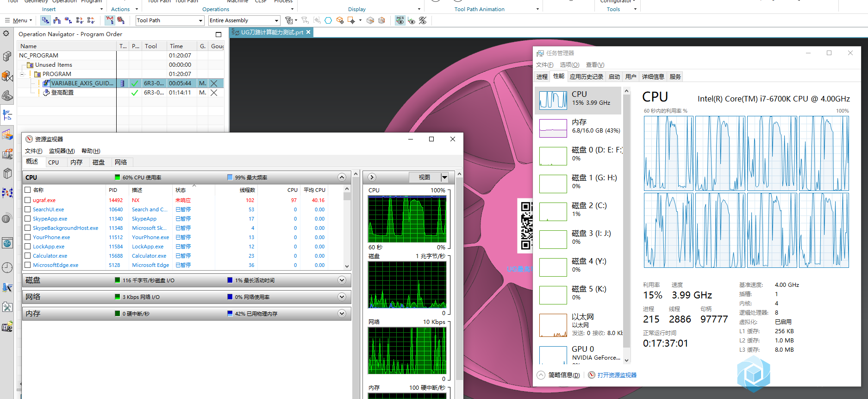
Task: Open the web browser globe icon in sidebar
Action: pos(7,243)
